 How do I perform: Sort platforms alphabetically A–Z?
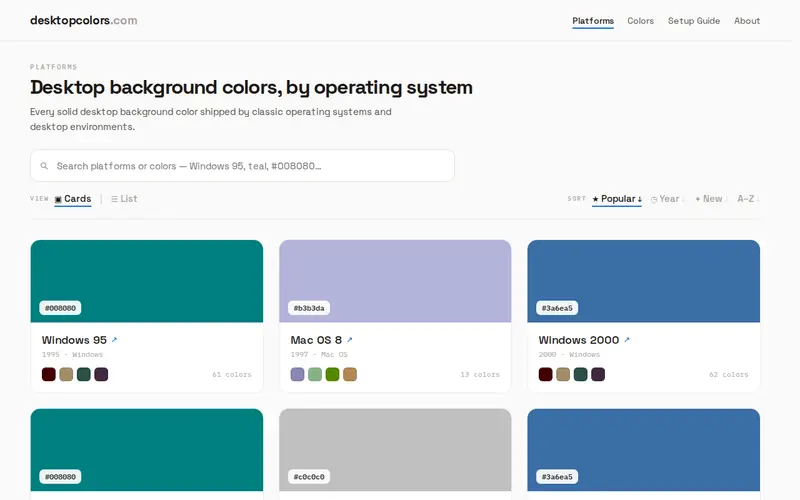pyautogui.click(x=748, y=199)
